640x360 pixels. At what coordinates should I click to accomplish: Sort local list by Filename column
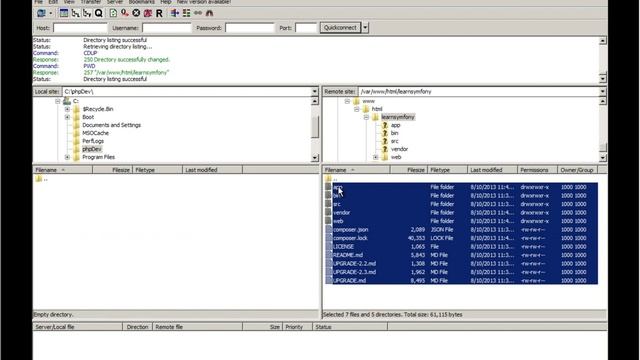pyautogui.click(x=63, y=170)
